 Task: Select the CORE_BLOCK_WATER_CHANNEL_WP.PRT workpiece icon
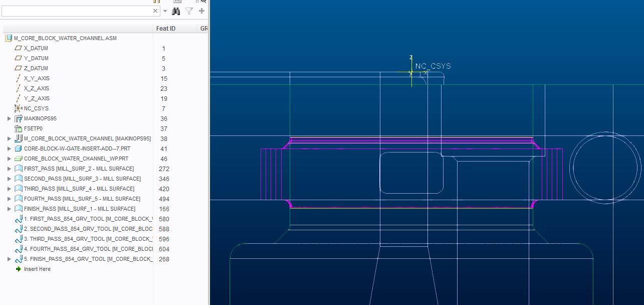tap(19, 159)
